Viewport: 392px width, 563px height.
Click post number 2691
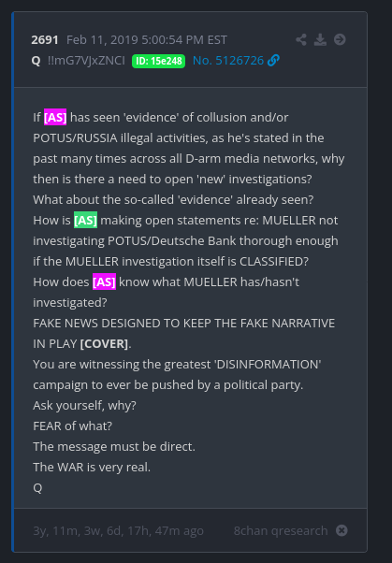45,39
